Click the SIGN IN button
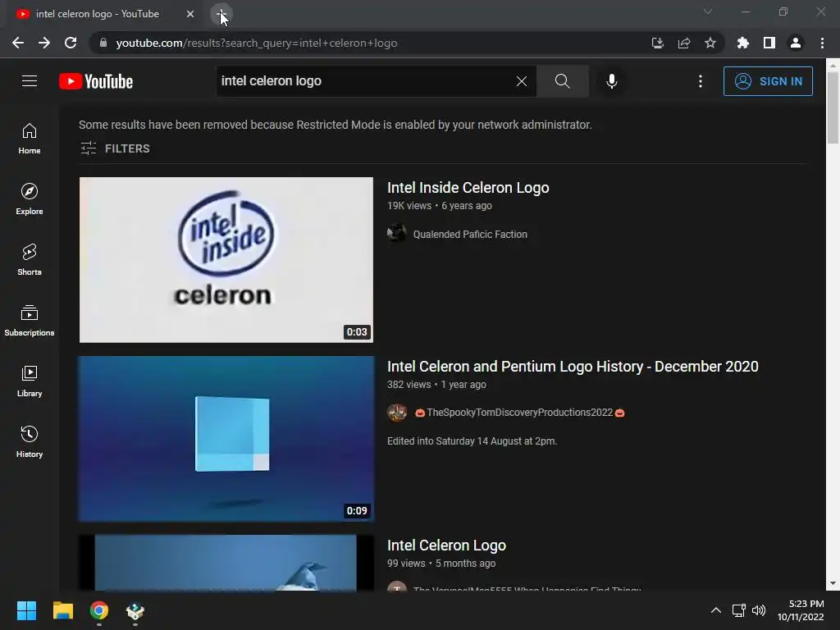 click(x=768, y=81)
